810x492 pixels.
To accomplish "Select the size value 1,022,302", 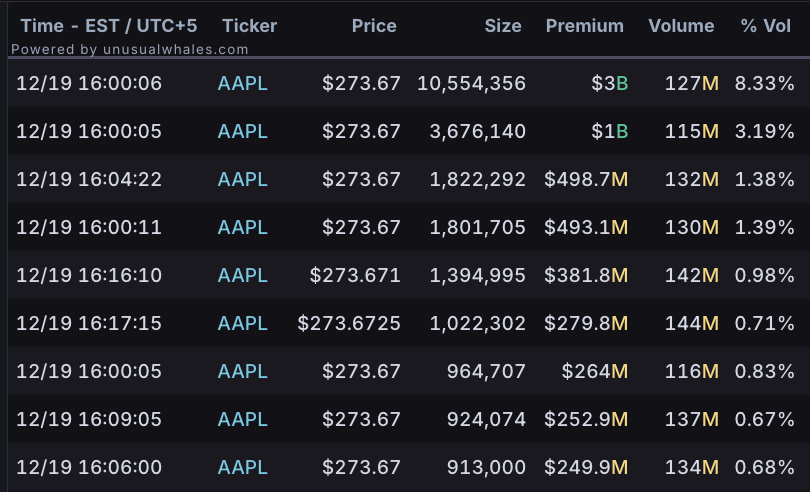I will tap(477, 324).
